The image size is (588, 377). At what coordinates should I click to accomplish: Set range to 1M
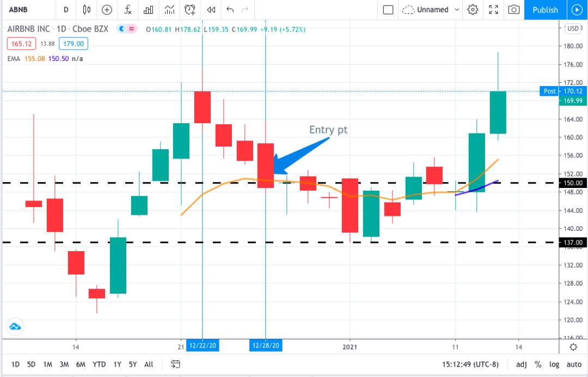tap(47, 364)
